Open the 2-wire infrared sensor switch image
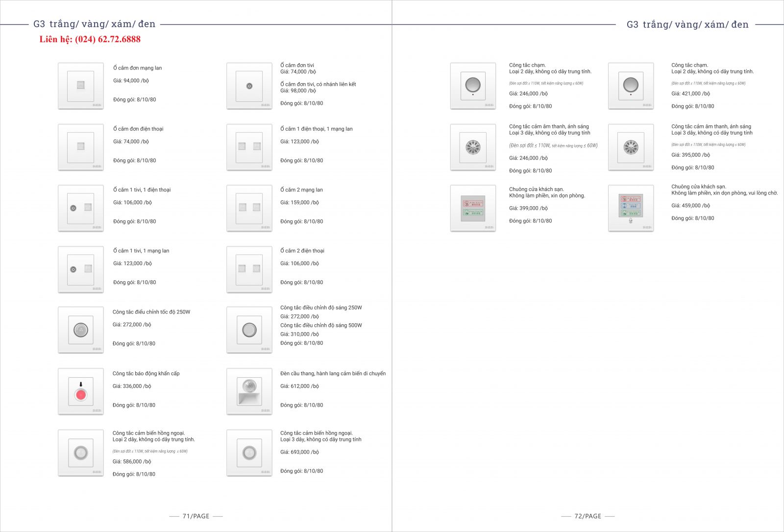This screenshot has width=784, height=532. [81, 453]
